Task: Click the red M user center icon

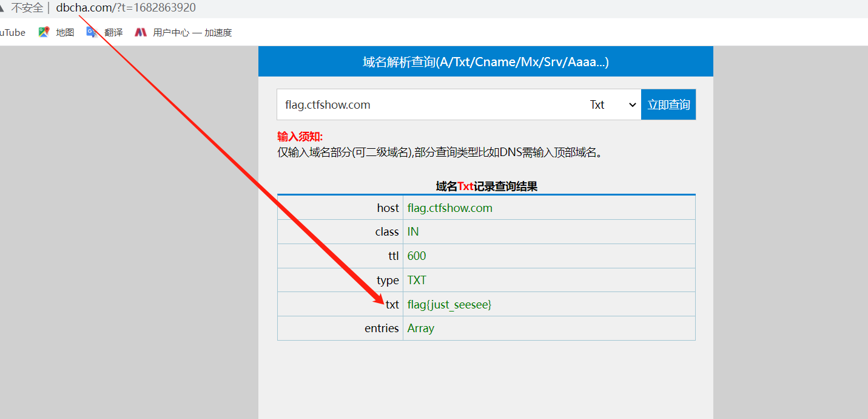Action: pyautogui.click(x=141, y=32)
